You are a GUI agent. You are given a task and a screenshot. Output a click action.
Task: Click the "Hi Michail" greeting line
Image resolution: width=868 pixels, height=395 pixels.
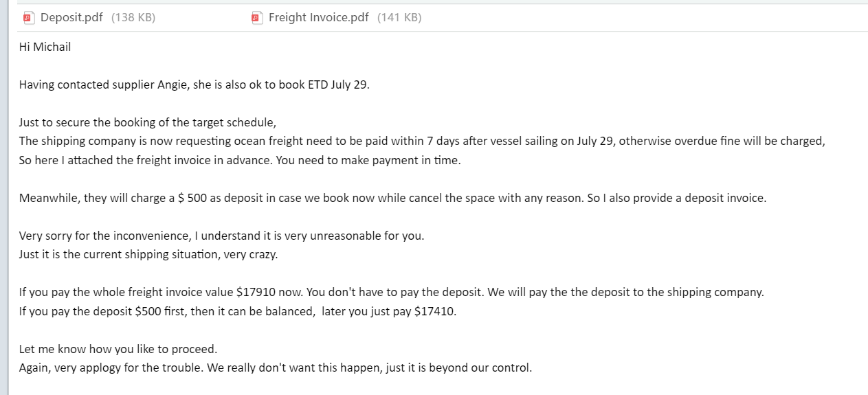coord(45,47)
